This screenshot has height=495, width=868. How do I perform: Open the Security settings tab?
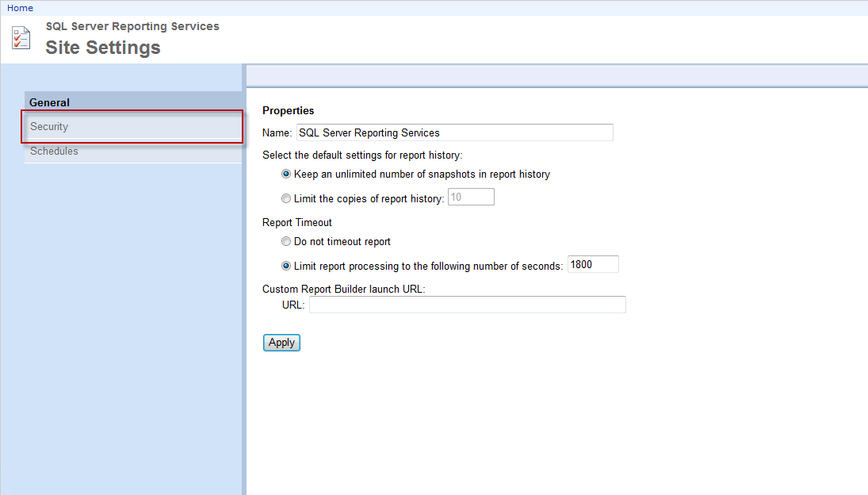[x=133, y=127]
